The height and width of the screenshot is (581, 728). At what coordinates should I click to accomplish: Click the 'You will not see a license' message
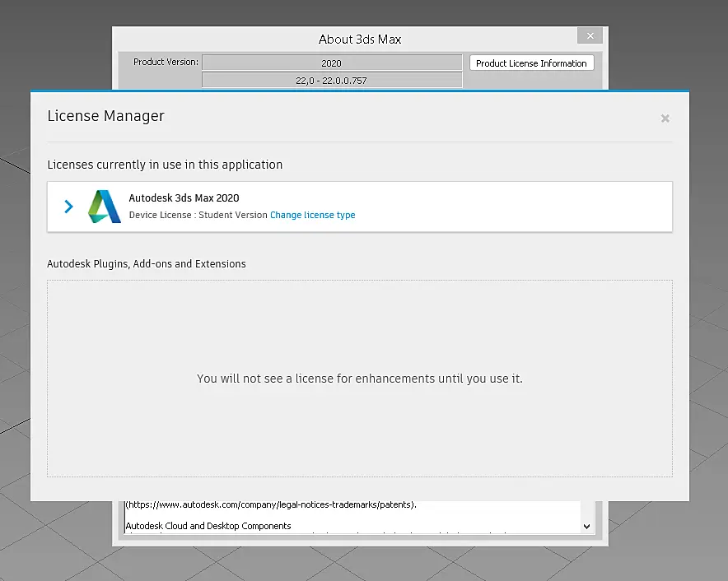coord(360,379)
